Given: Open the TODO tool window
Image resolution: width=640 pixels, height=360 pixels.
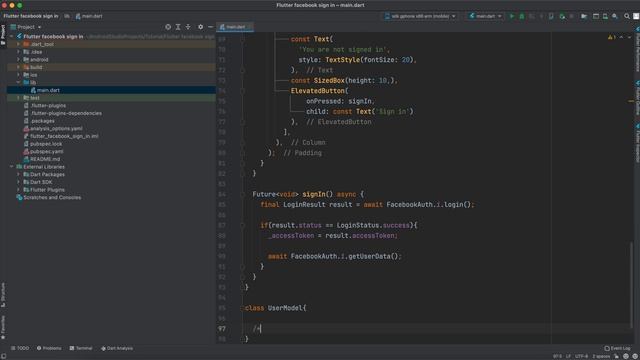Looking at the screenshot, I should (20, 349).
